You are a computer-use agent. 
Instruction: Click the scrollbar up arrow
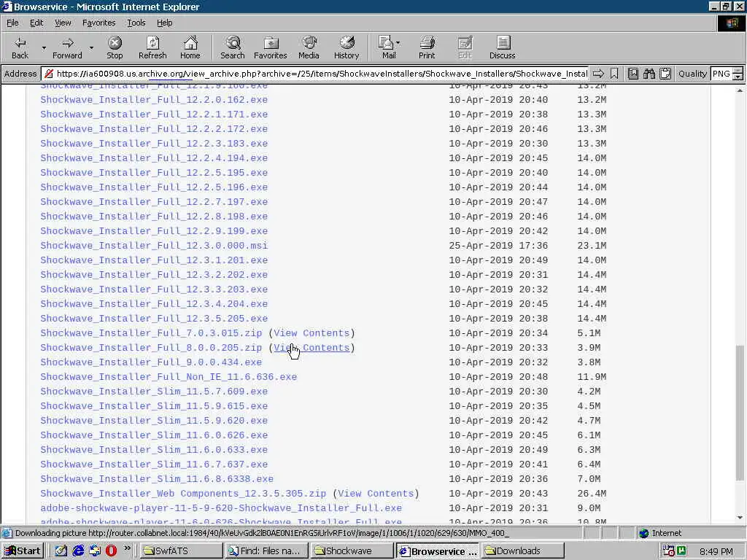coord(740,90)
